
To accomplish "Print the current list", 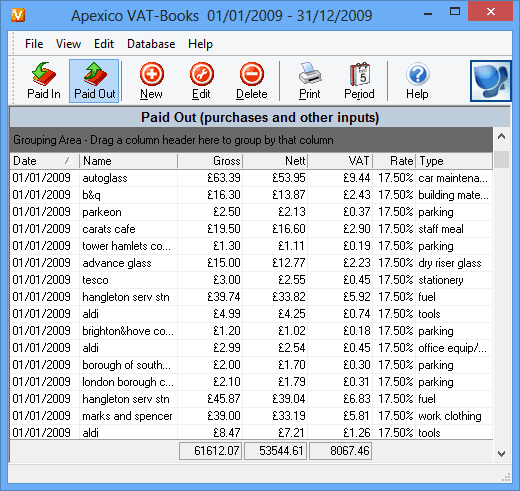I will click(310, 81).
